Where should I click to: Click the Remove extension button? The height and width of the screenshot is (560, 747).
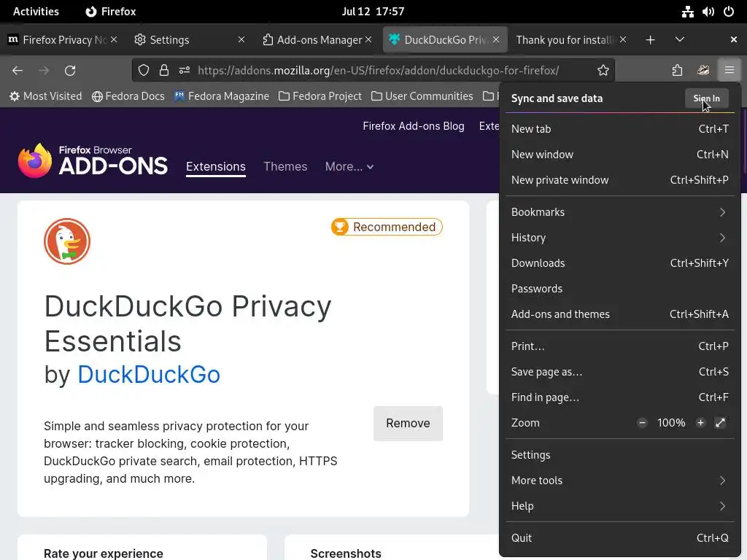point(408,424)
